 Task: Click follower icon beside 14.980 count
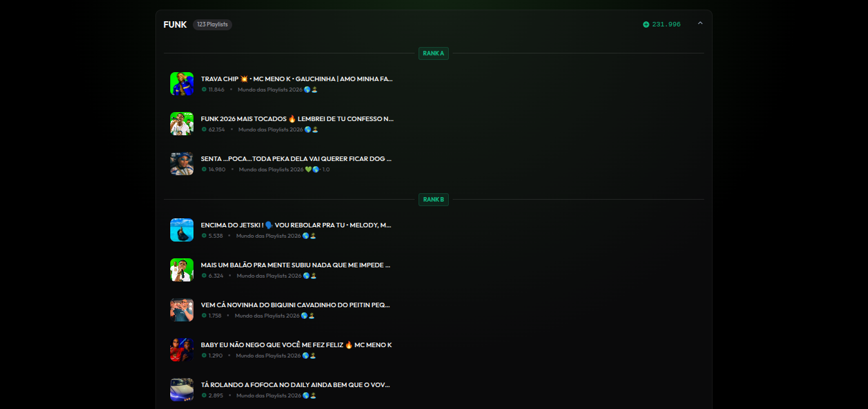204,169
